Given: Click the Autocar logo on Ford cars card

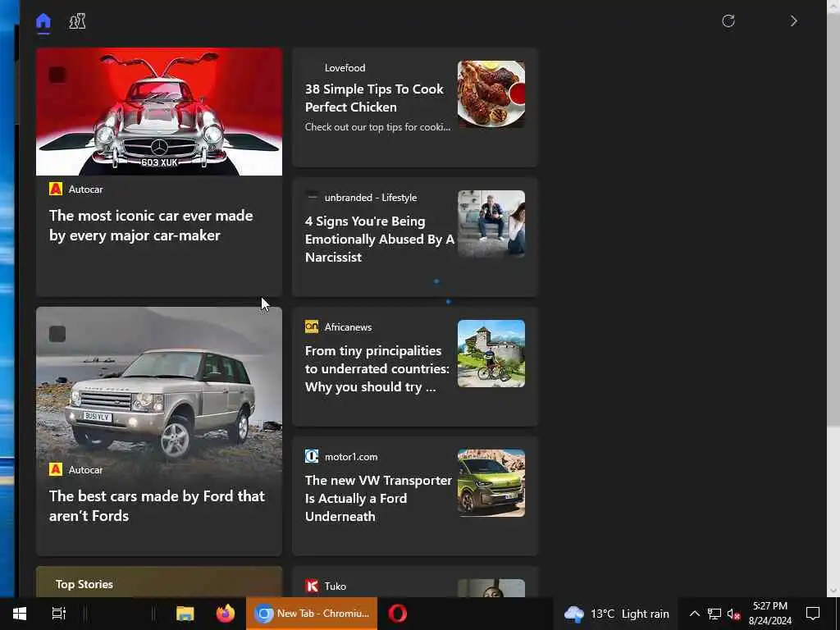Looking at the screenshot, I should click(56, 470).
